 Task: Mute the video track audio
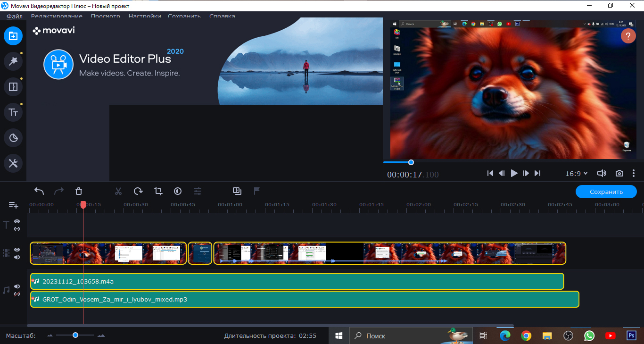[17, 257]
